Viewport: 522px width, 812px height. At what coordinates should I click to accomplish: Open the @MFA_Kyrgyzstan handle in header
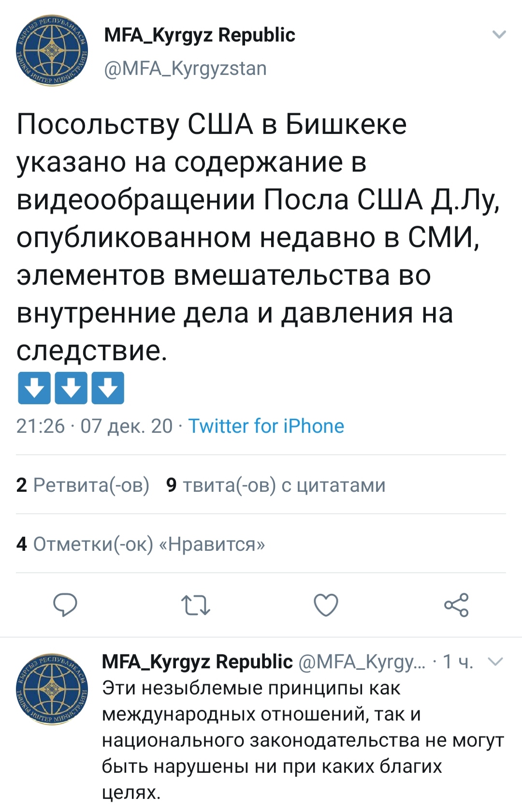(x=185, y=68)
